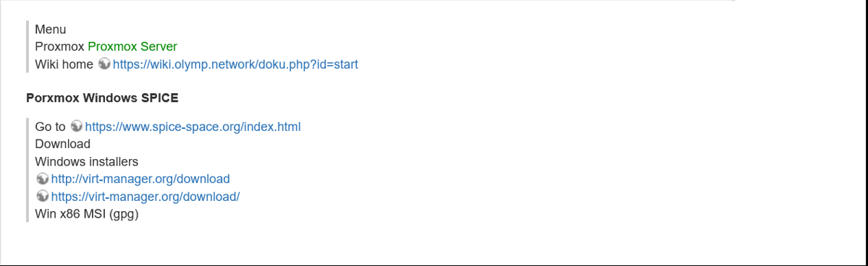Image resolution: width=868 pixels, height=266 pixels.
Task: Click the Porxmox Windows SPICE heading
Action: click(x=102, y=98)
